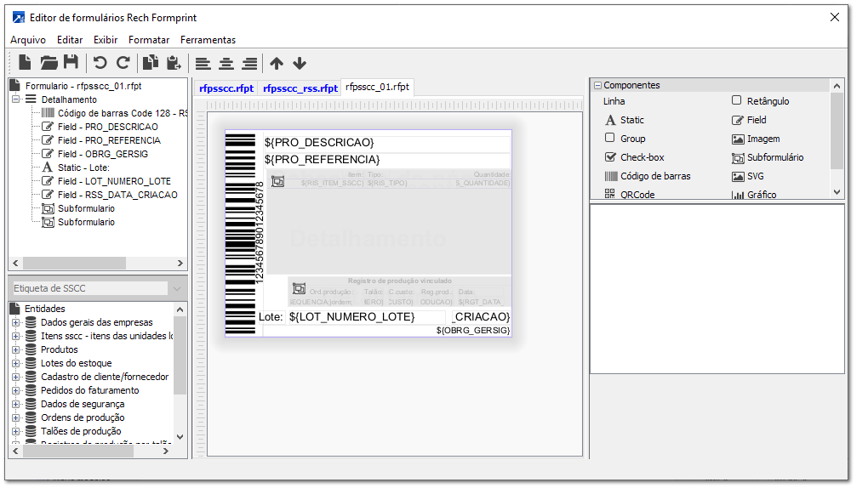This screenshot has width=868, height=494.
Task: Switch to the rfpsscc_rss.rfpt tab
Action: [x=300, y=88]
